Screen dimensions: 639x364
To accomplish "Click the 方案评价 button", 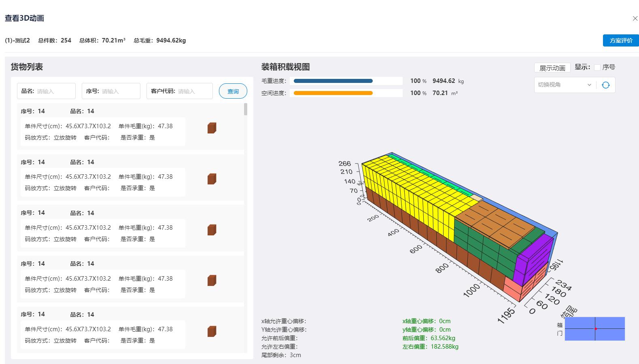I will pyautogui.click(x=620, y=40).
